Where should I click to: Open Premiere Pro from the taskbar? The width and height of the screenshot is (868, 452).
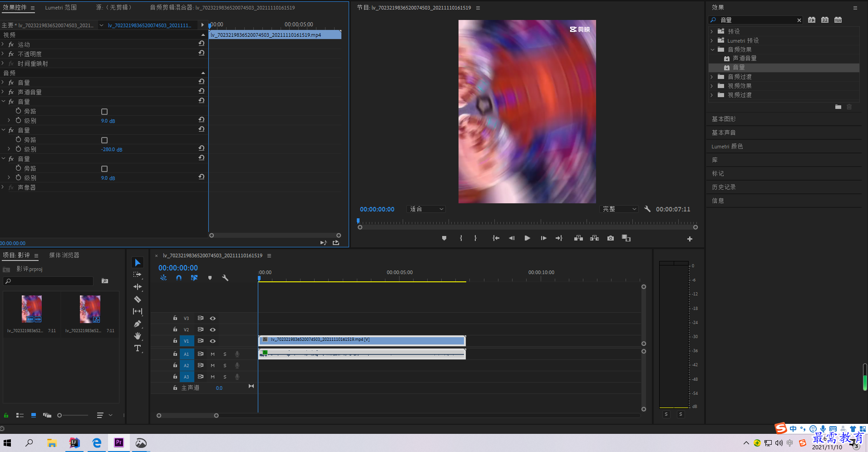[119, 442]
